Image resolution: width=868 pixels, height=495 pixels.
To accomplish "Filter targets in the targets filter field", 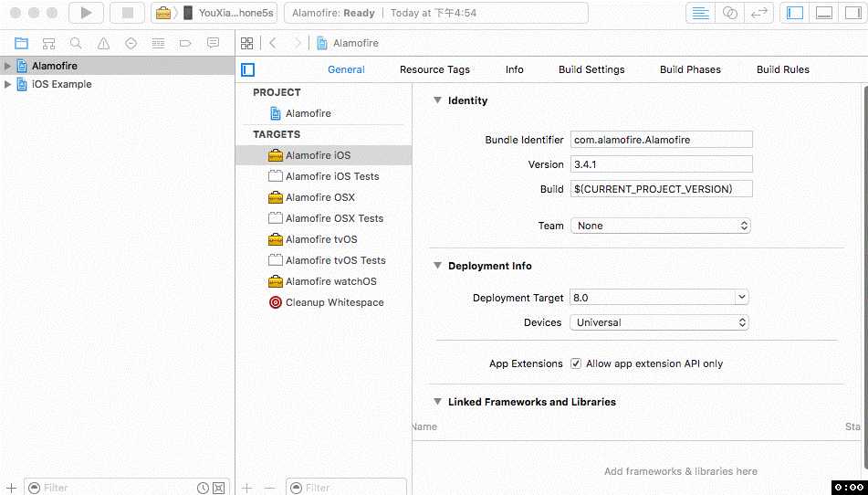I will (347, 488).
